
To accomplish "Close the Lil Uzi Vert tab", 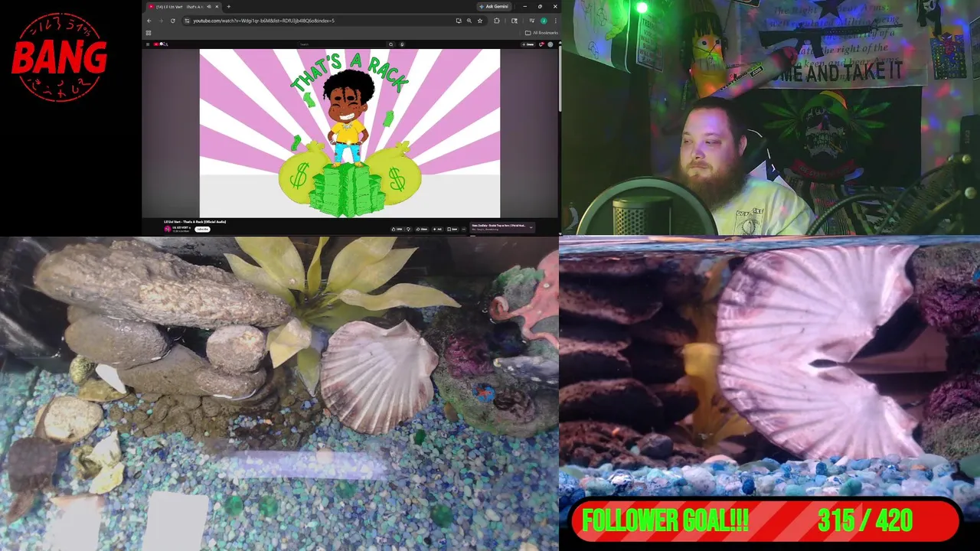I will [217, 7].
